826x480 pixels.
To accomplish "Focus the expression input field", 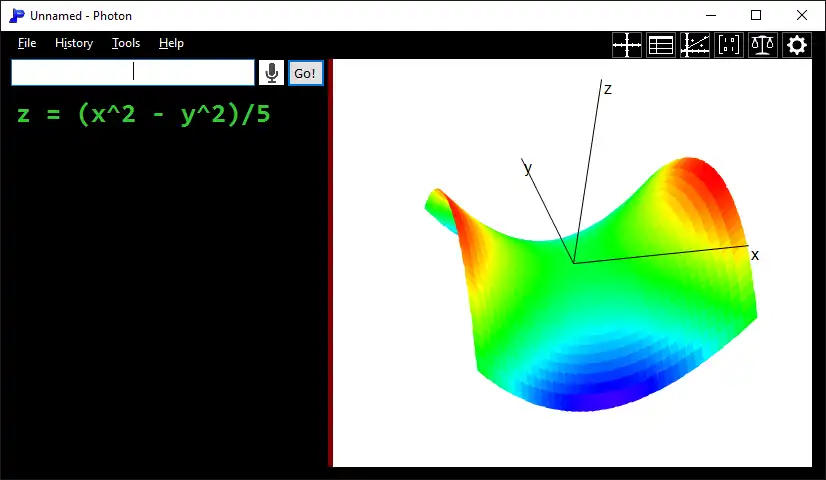I will (x=133, y=72).
